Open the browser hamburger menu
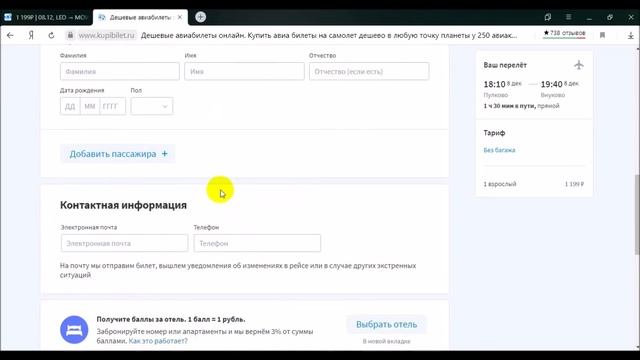Image resolution: width=640 pixels, height=360 pixels. point(569,17)
